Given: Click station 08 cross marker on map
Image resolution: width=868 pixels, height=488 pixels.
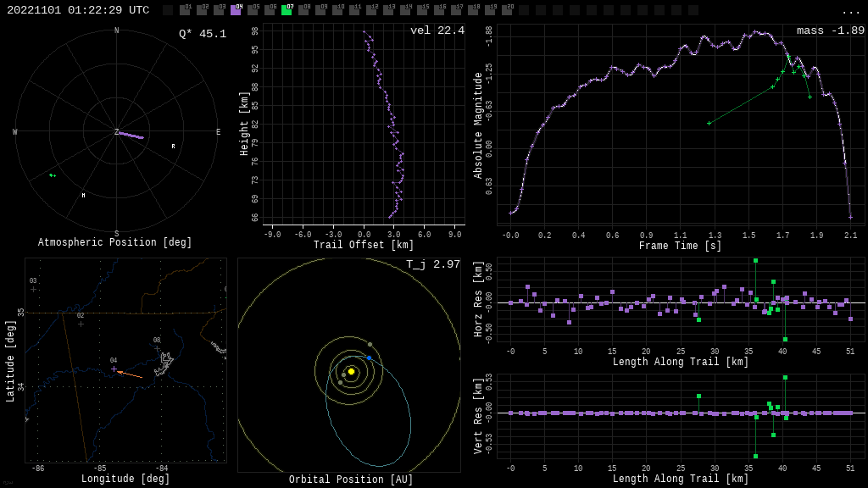Looking at the screenshot, I should tap(157, 348).
